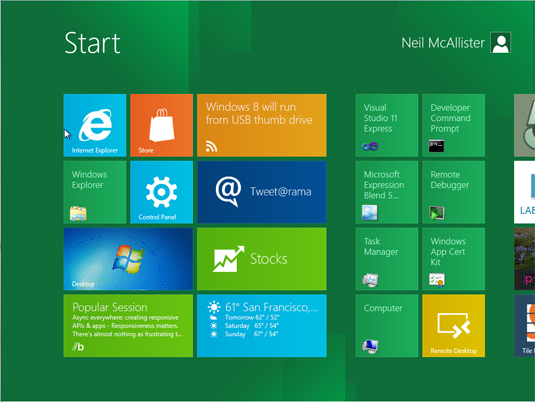Launch Microsoft Expression Blend 5 tile
The image size is (535, 402).
387,192
